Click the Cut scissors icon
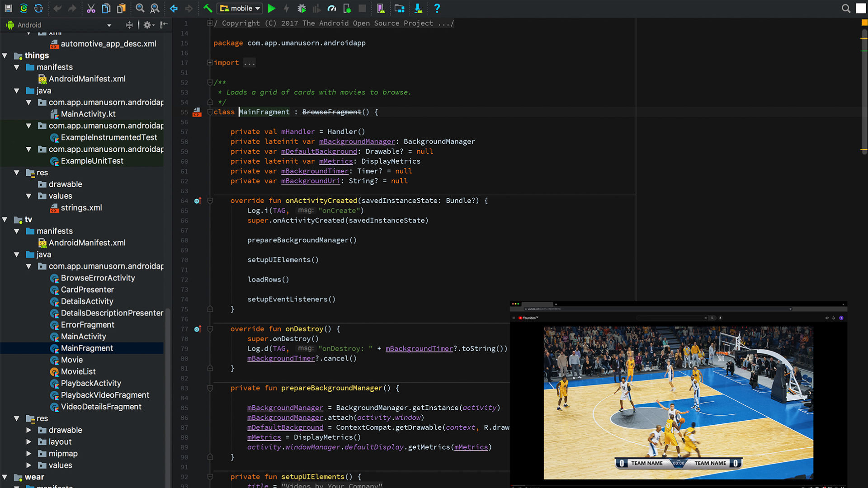This screenshot has height=488, width=868. tap(91, 8)
